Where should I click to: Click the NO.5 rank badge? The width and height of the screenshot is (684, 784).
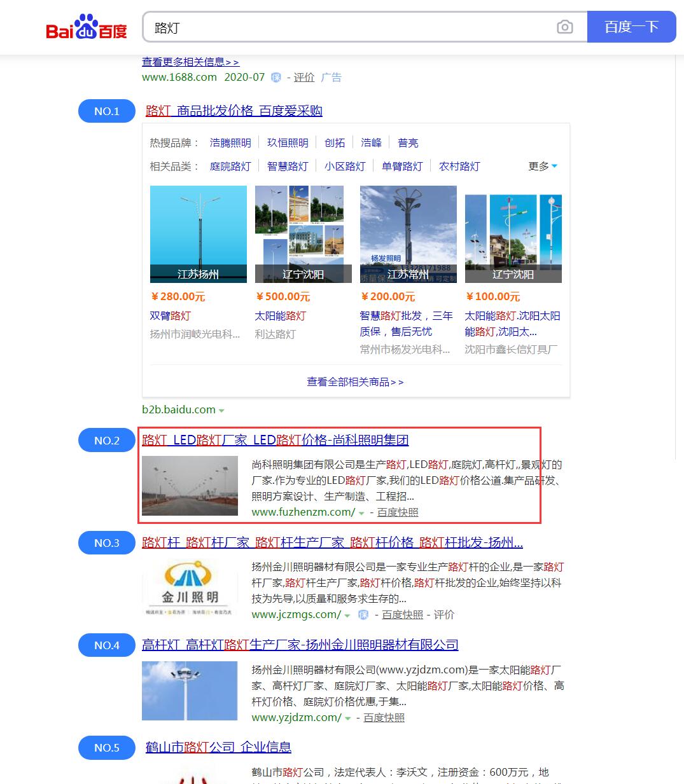coord(107,748)
